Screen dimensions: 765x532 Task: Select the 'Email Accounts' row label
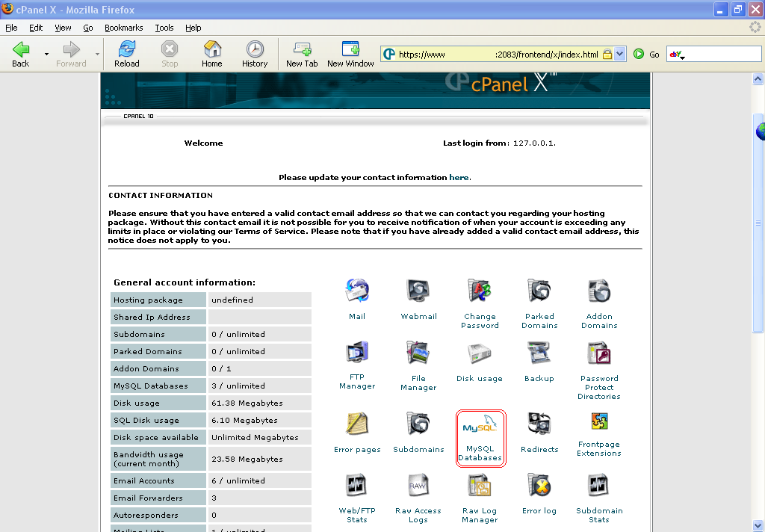pyautogui.click(x=144, y=480)
